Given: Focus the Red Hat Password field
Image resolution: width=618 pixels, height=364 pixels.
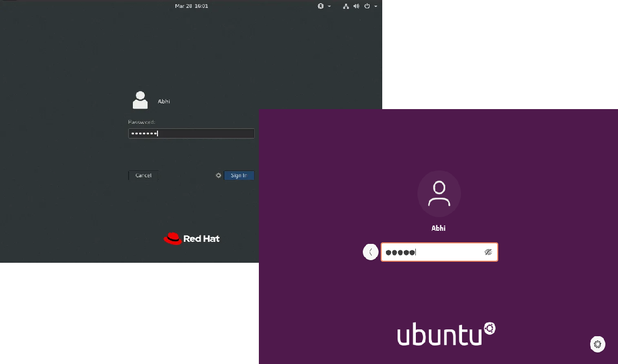Looking at the screenshot, I should (x=191, y=134).
